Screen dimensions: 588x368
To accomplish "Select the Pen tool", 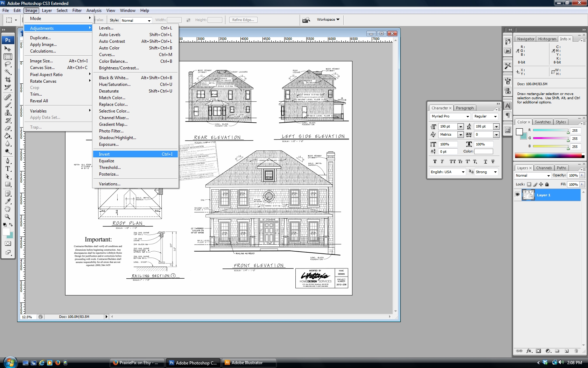I will (8, 161).
